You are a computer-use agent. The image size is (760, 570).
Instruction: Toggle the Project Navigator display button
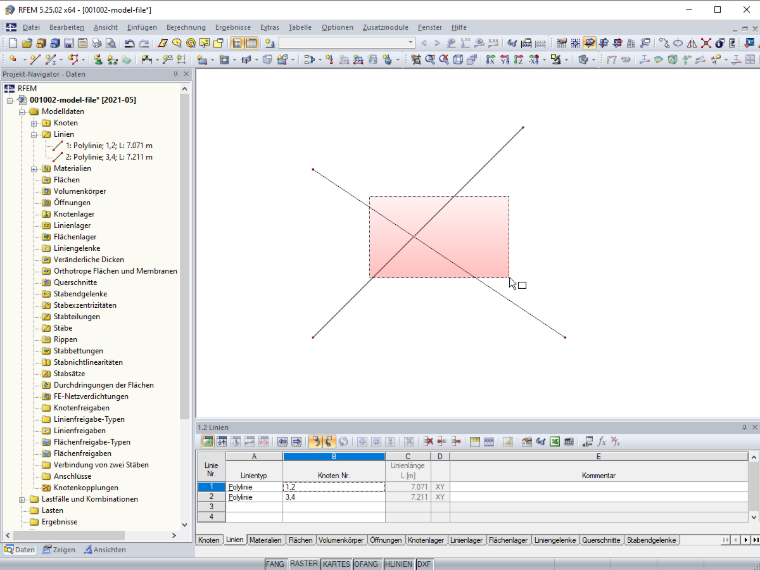pyautogui.click(x=237, y=43)
